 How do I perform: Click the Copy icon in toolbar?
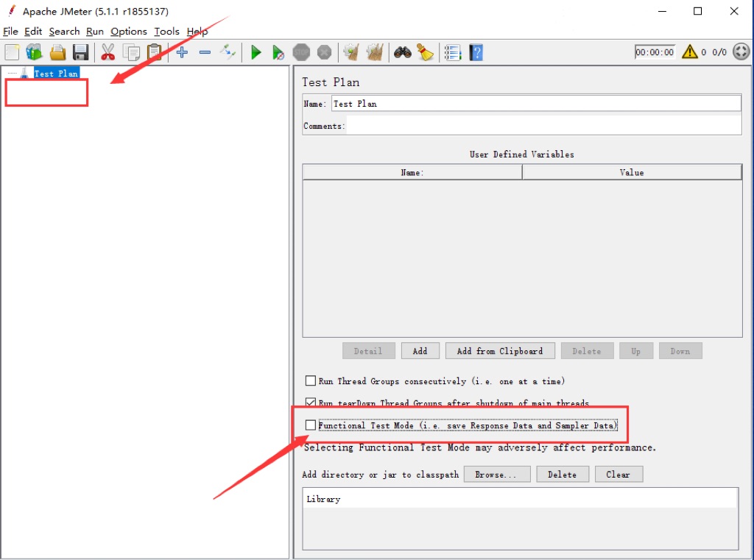point(131,52)
